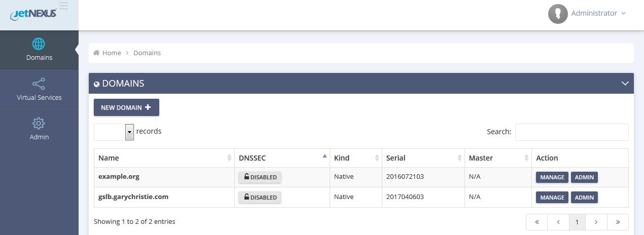
Task: Click the Home breadcrumb link
Action: 112,53
